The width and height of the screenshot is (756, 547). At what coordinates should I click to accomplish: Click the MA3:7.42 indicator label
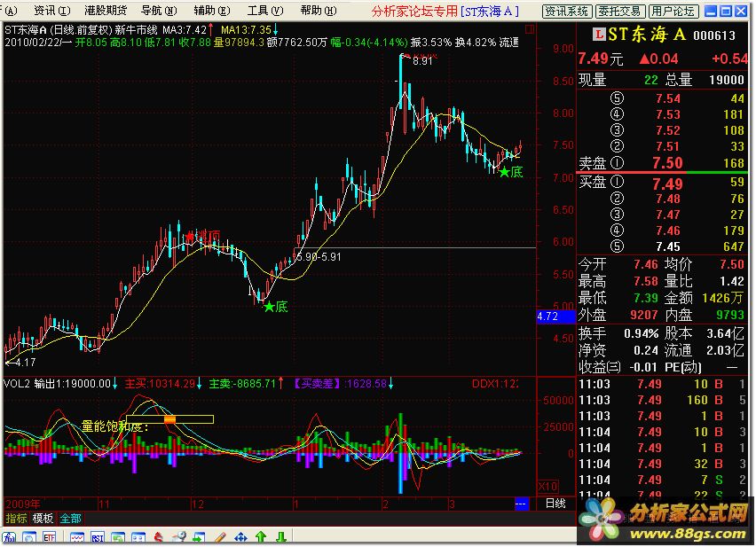pos(185,30)
